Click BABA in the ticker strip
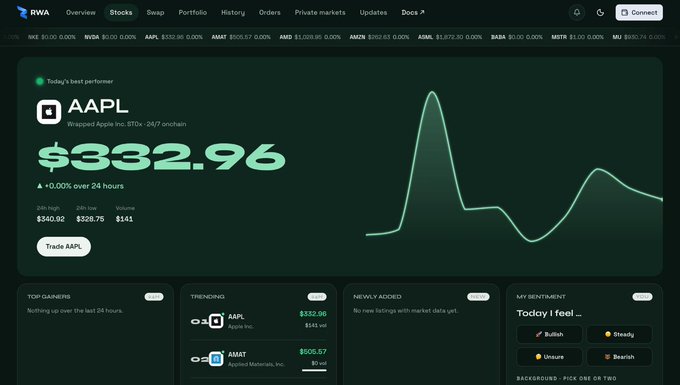 coord(517,37)
